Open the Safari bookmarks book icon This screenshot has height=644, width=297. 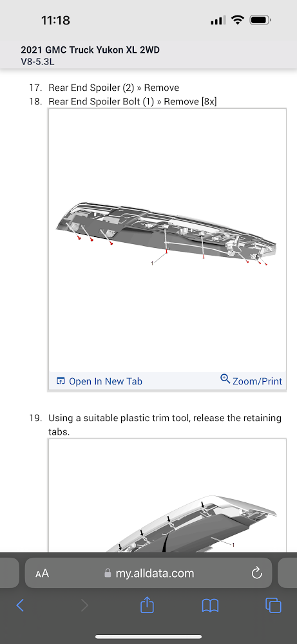[210, 605]
